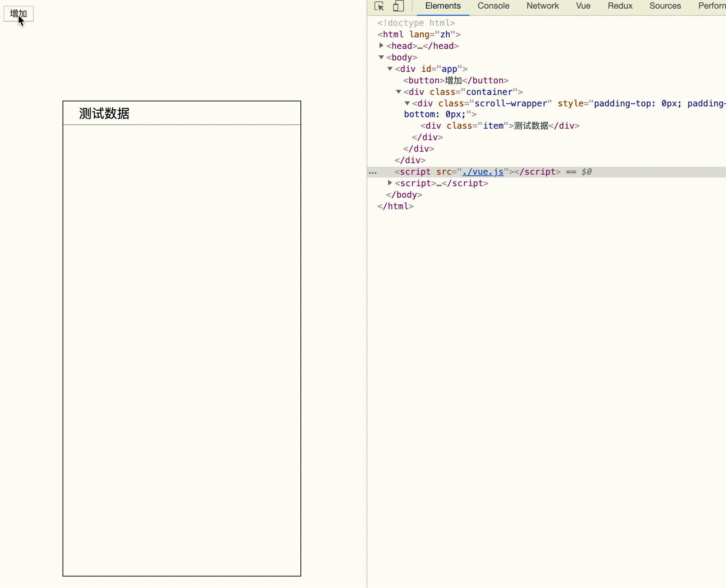Click the ellipsis beside the script line
726x588 pixels.
pos(373,172)
